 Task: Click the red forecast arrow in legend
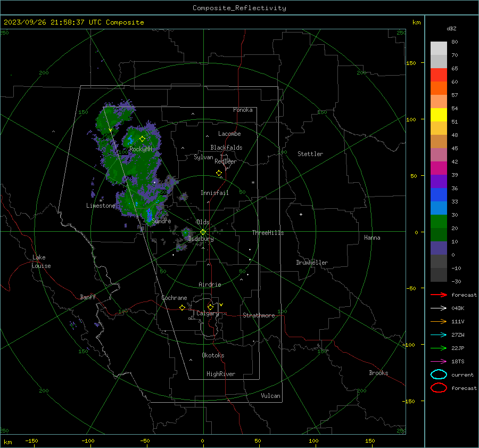(x=439, y=295)
